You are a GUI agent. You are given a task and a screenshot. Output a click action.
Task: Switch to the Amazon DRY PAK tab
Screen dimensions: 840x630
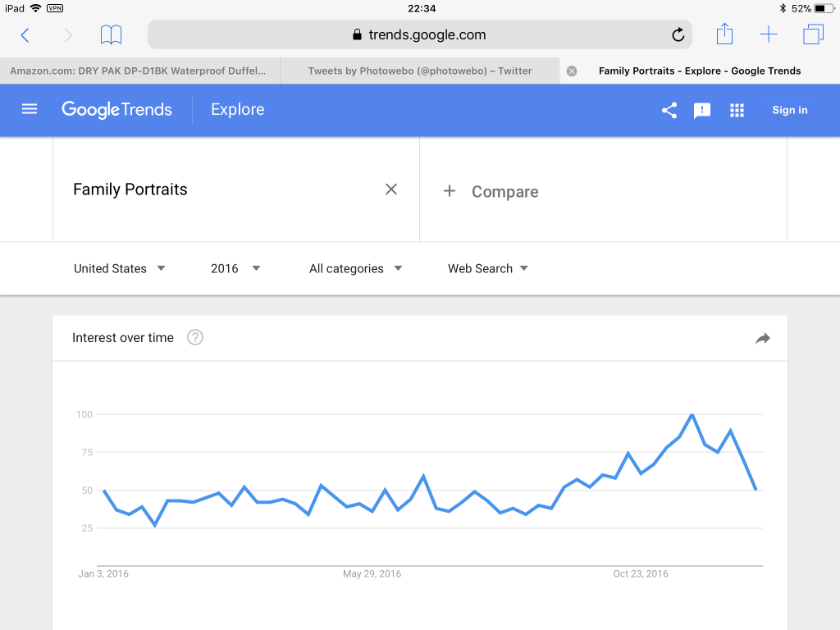coord(139,71)
